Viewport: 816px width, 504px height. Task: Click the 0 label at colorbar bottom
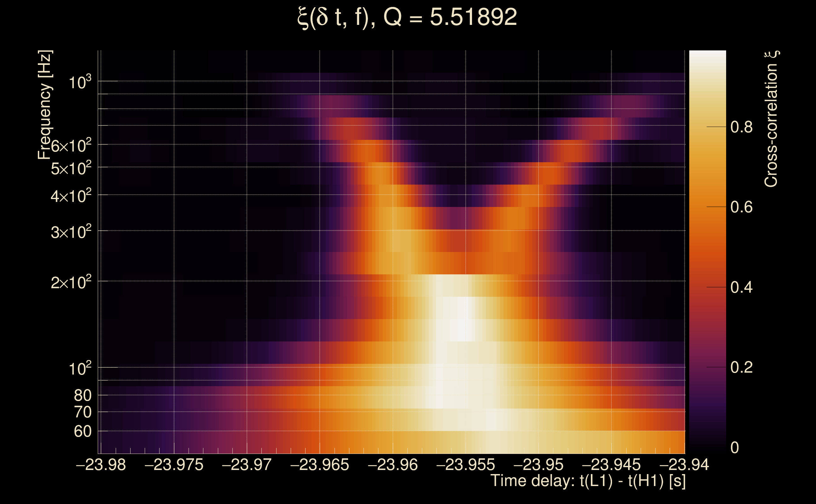pyautogui.click(x=735, y=448)
